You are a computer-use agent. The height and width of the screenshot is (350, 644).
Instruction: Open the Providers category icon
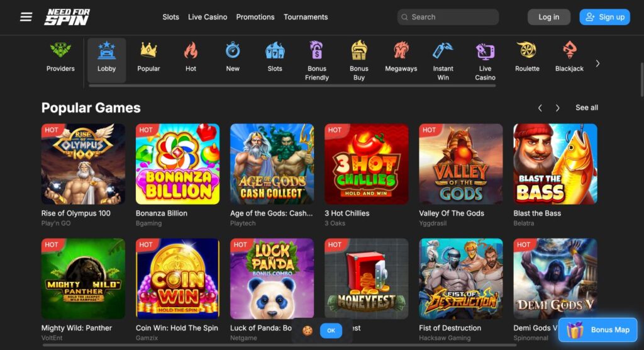point(60,50)
